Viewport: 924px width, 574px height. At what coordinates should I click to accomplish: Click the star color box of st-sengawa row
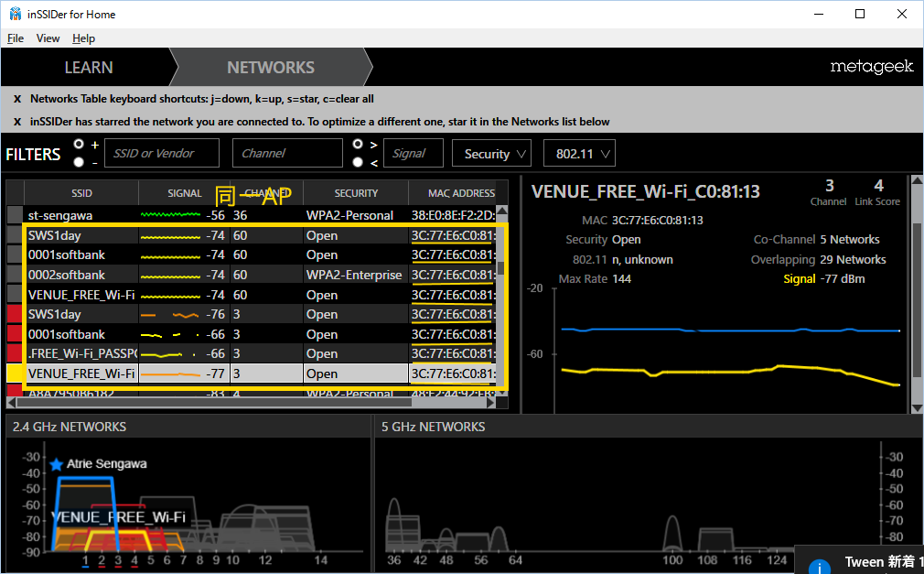[x=15, y=215]
